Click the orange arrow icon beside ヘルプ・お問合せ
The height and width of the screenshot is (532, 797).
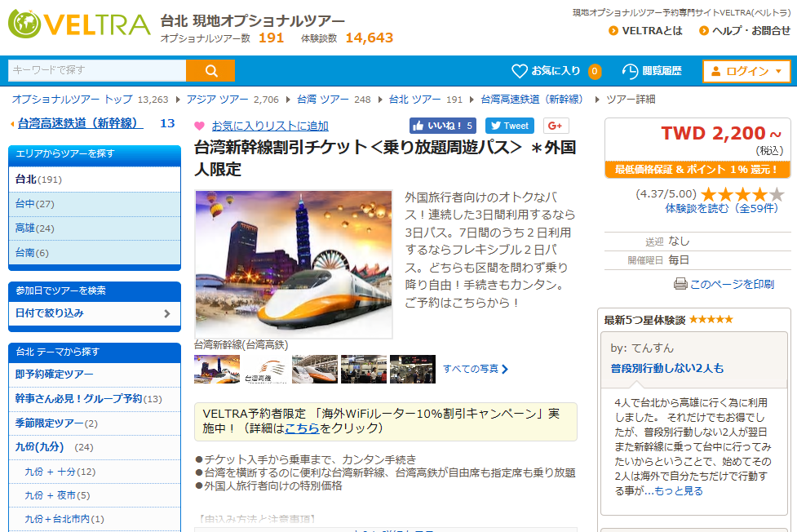tap(703, 30)
